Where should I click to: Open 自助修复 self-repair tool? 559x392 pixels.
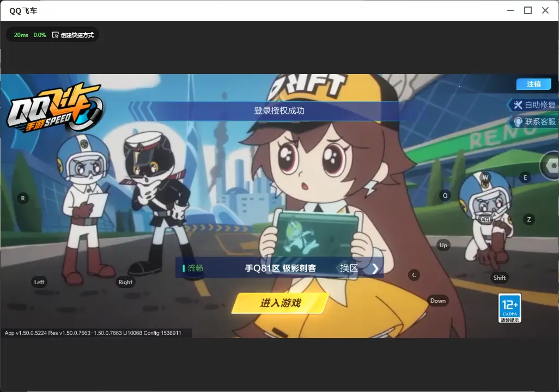(534, 105)
